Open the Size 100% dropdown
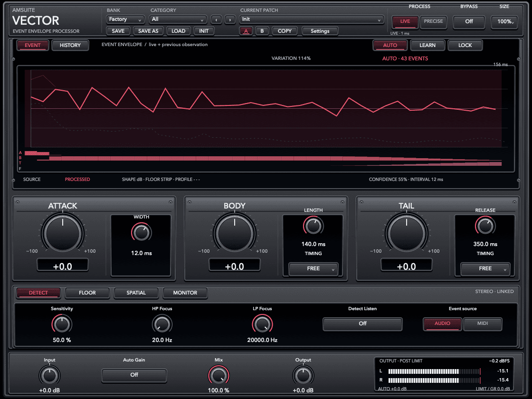The height and width of the screenshot is (399, 532). point(504,22)
